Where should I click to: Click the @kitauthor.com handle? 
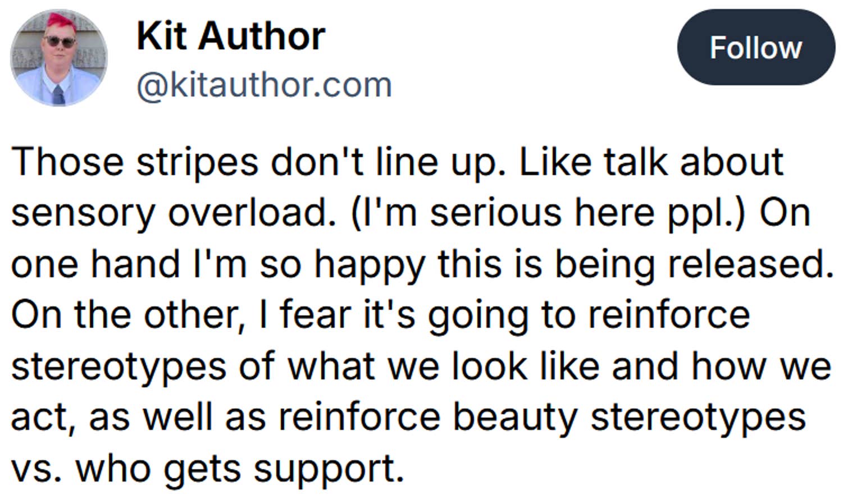pos(264,85)
